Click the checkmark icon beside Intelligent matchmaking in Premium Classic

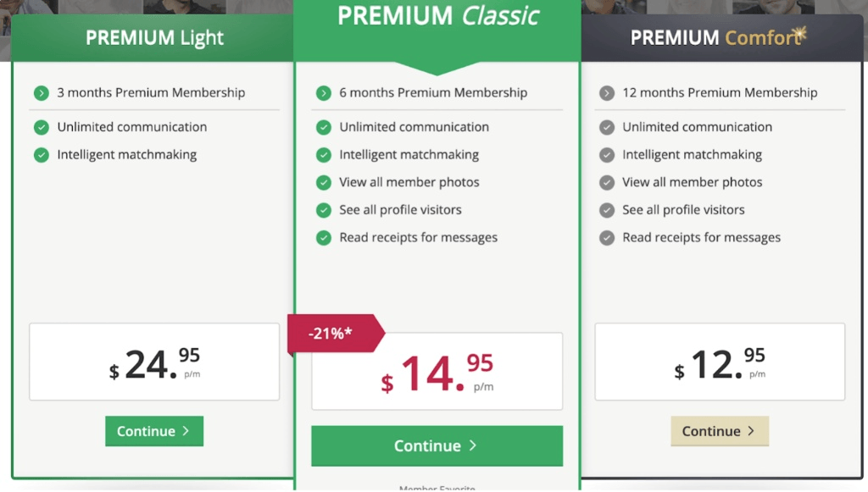pos(323,155)
